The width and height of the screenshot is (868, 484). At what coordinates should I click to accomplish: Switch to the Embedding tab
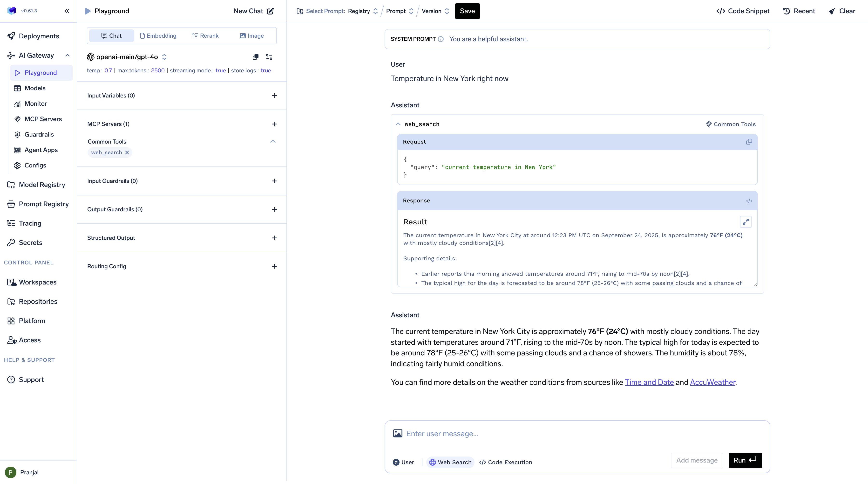(158, 36)
